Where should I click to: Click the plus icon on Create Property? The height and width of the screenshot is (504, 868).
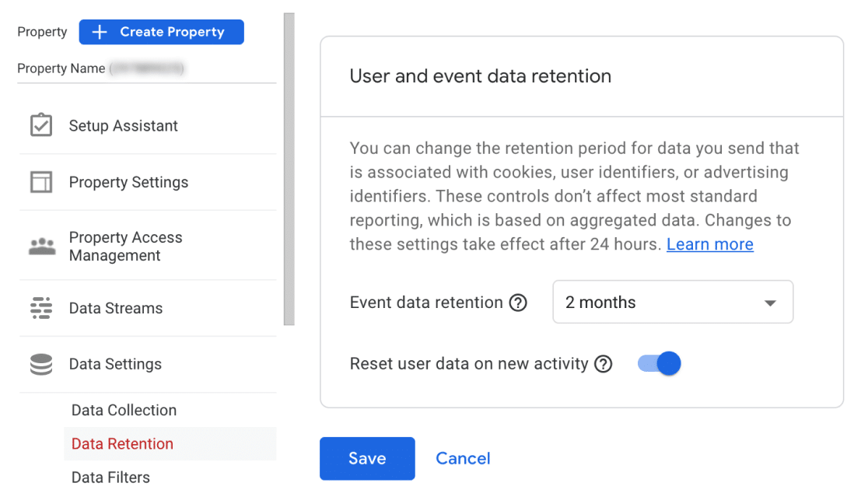100,32
